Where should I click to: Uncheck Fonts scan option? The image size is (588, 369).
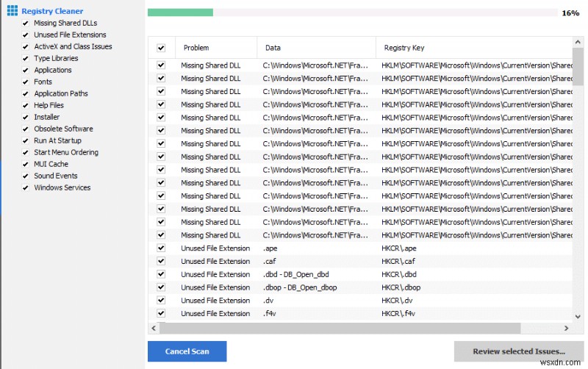[25, 82]
